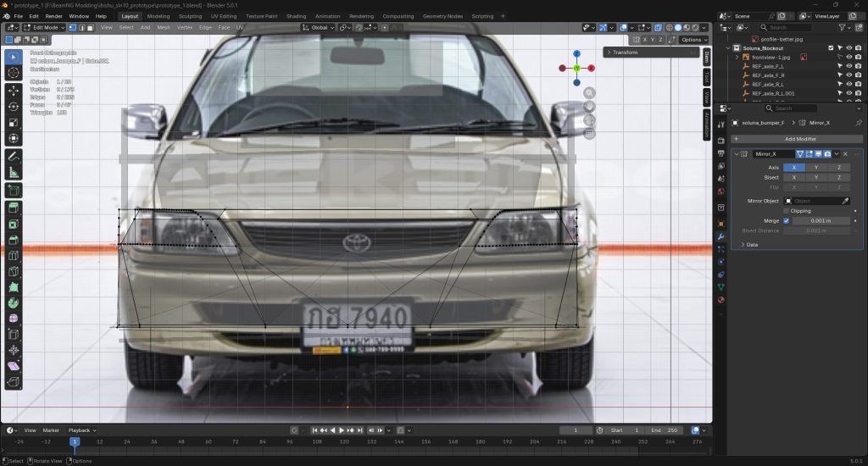868x466 pixels.
Task: Open the Tool properties tab icon
Action: tap(721, 125)
